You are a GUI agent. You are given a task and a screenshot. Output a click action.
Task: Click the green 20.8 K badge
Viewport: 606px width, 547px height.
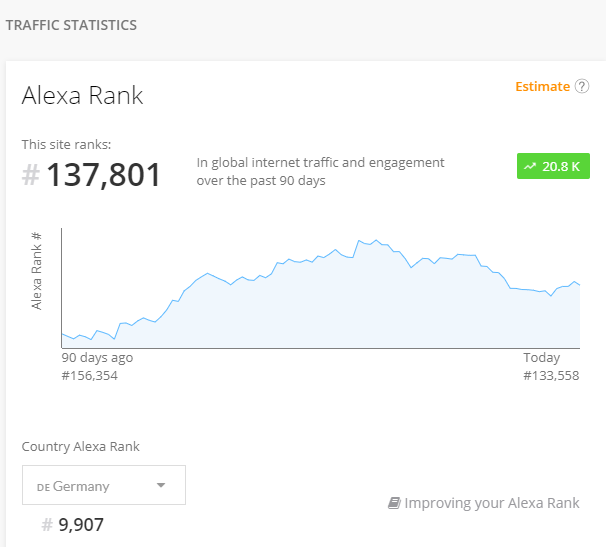point(552,167)
